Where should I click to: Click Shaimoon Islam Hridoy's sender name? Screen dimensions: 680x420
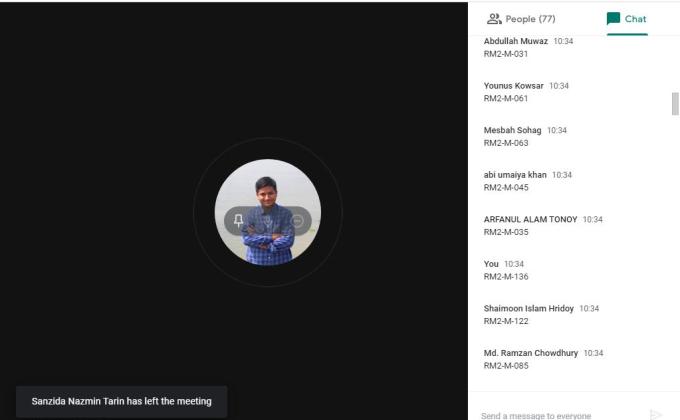[529, 308]
